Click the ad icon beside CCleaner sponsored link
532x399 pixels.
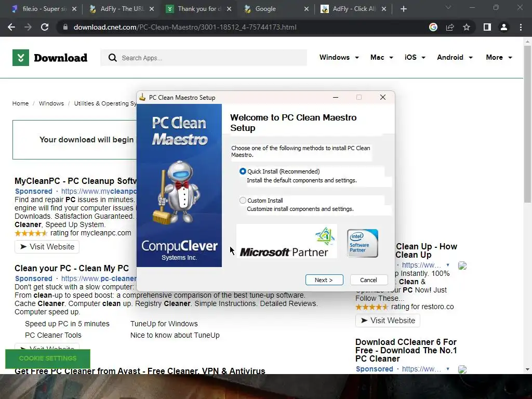[462, 369]
